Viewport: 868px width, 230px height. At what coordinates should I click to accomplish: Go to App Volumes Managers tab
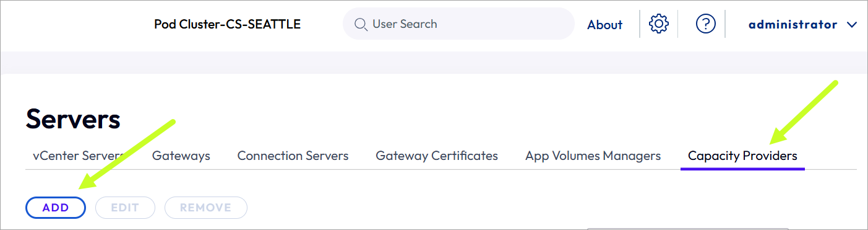pyautogui.click(x=593, y=156)
